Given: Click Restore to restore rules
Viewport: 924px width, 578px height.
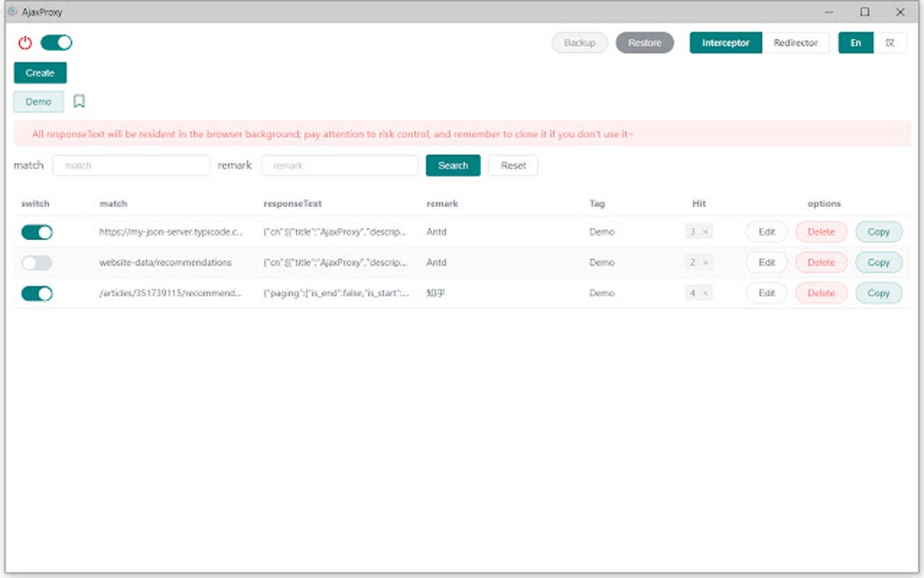Looking at the screenshot, I should pos(644,42).
